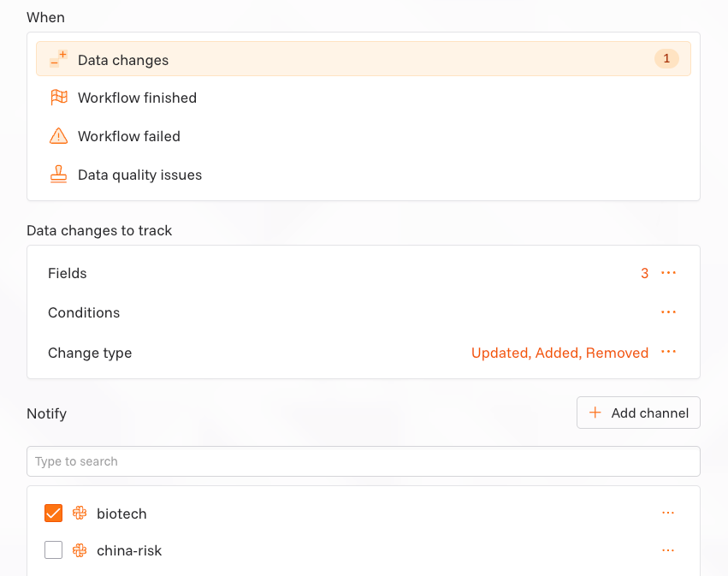Click the Data quality issues stamp icon
This screenshot has height=576, width=728.
tap(58, 175)
